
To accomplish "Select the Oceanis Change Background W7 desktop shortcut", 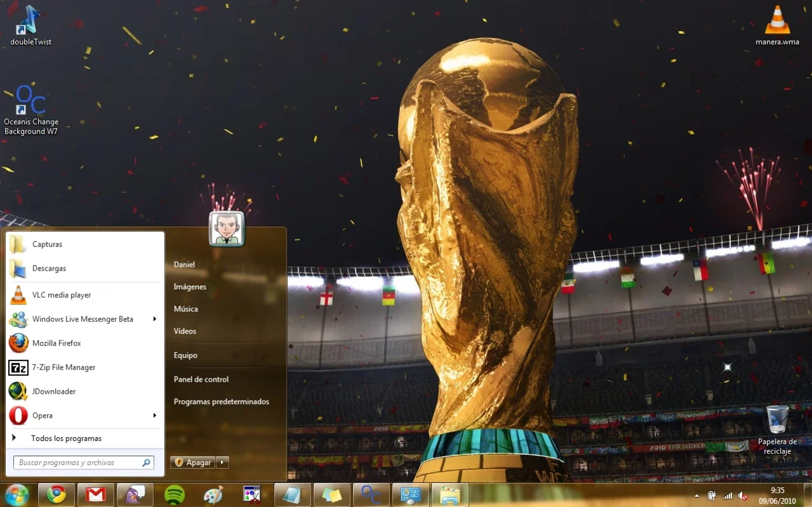I will (x=30, y=110).
